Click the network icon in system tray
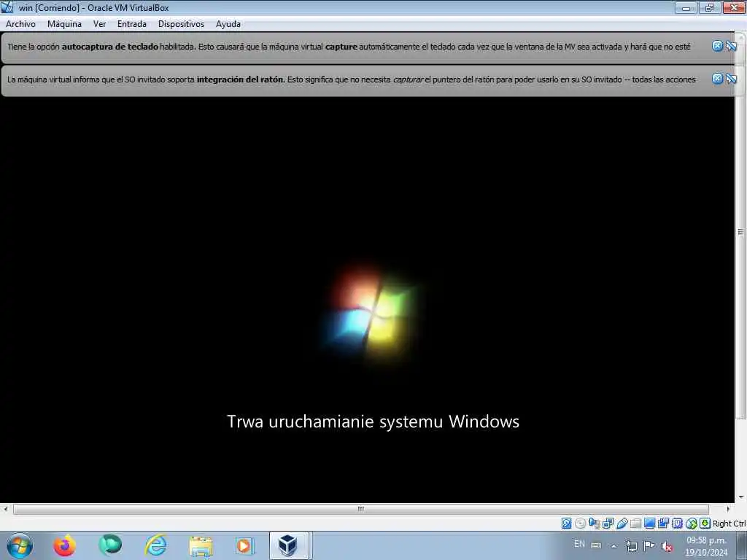747x560 pixels. coord(631,546)
